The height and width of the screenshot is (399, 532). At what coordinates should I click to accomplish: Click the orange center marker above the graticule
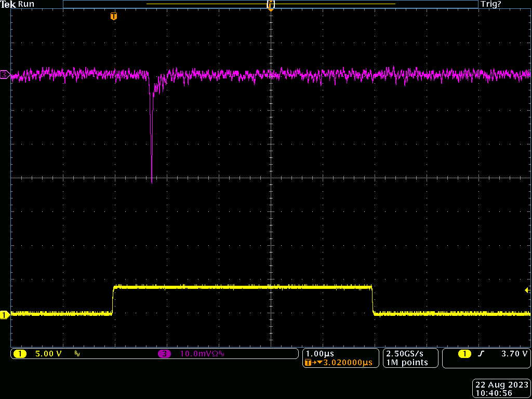pyautogui.click(x=271, y=10)
